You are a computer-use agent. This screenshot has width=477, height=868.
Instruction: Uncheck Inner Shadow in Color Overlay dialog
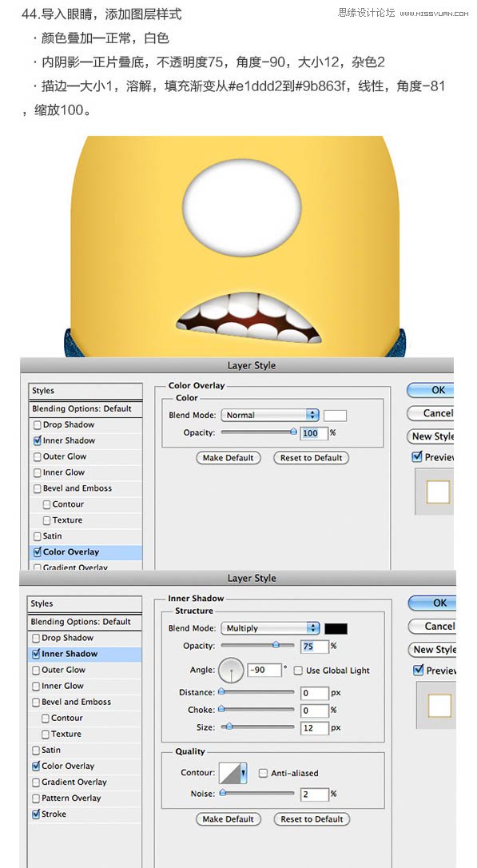(37, 440)
